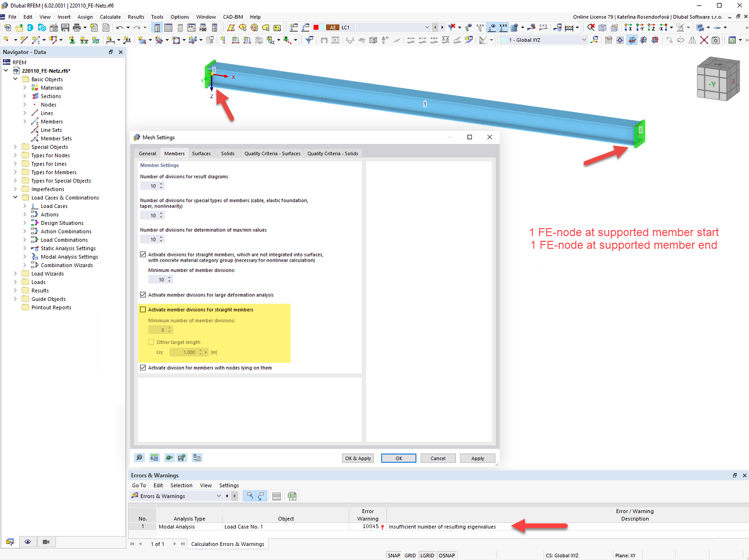This screenshot has height=560, width=749.
Task: Click the filter funnel icon in second toolbar
Action: click(x=309, y=40)
